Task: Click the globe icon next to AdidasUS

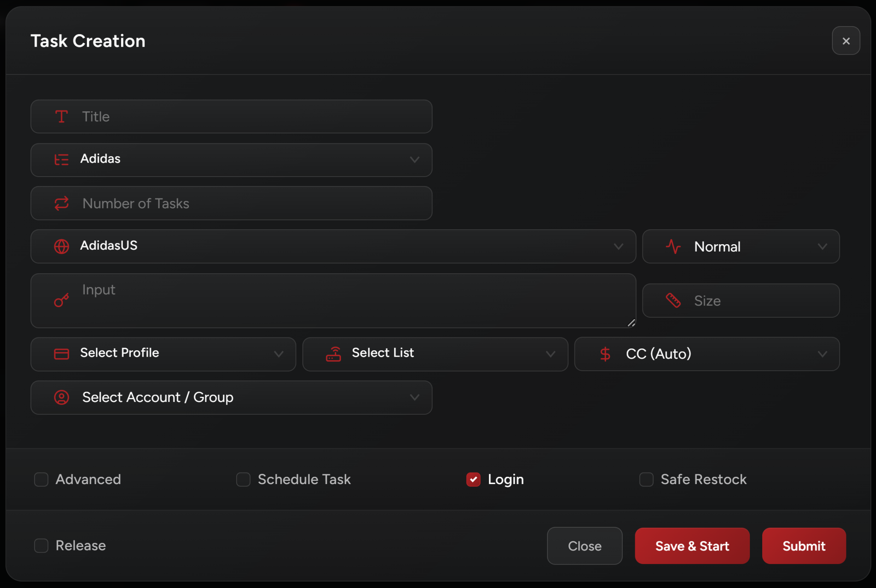Action: (62, 246)
